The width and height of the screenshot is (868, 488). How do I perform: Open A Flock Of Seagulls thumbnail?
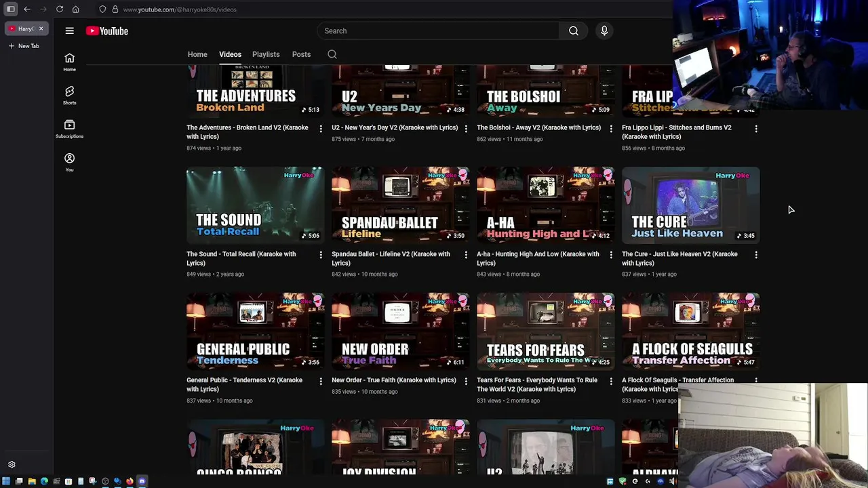(x=691, y=331)
